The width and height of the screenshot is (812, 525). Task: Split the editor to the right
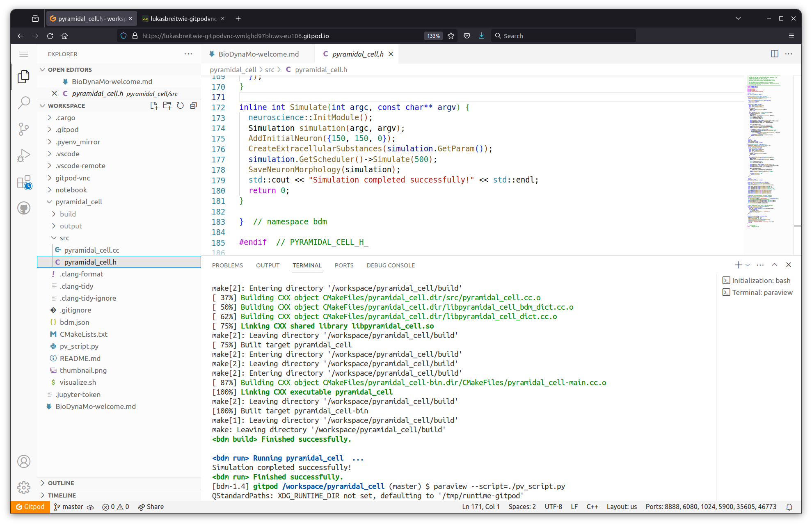(774, 54)
